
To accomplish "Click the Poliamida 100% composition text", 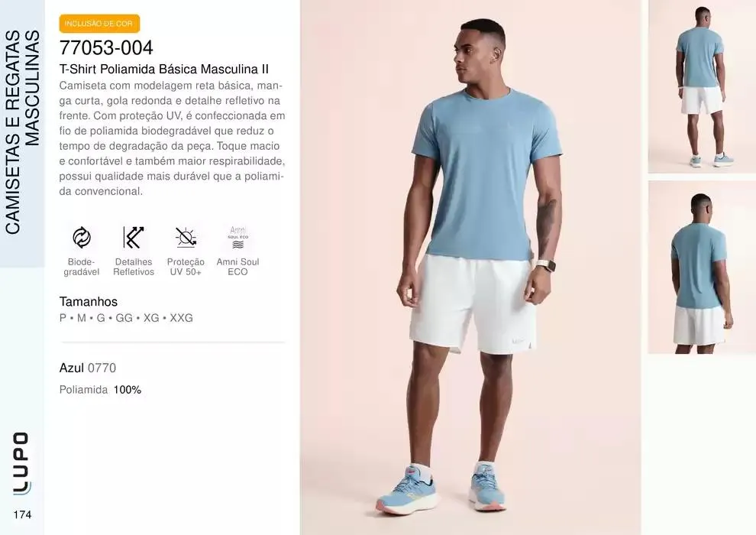I will click(x=100, y=390).
